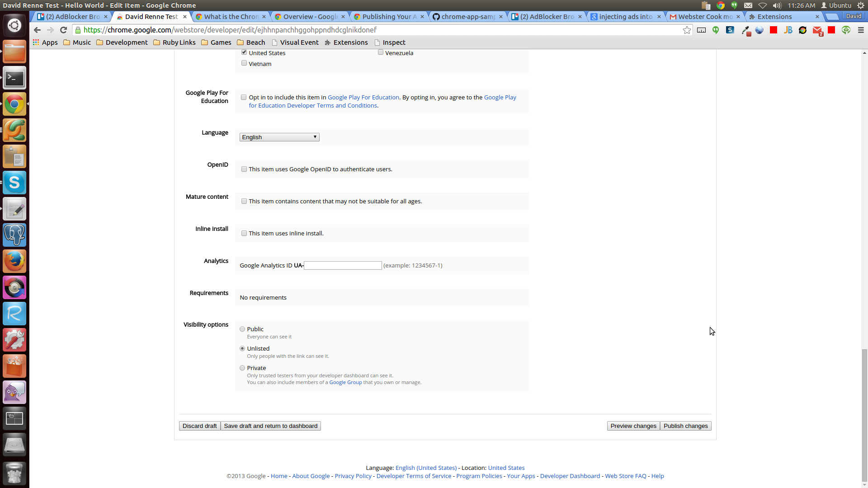Switch to the injecting ads into tab
The height and width of the screenshot is (488, 868).
click(626, 17)
